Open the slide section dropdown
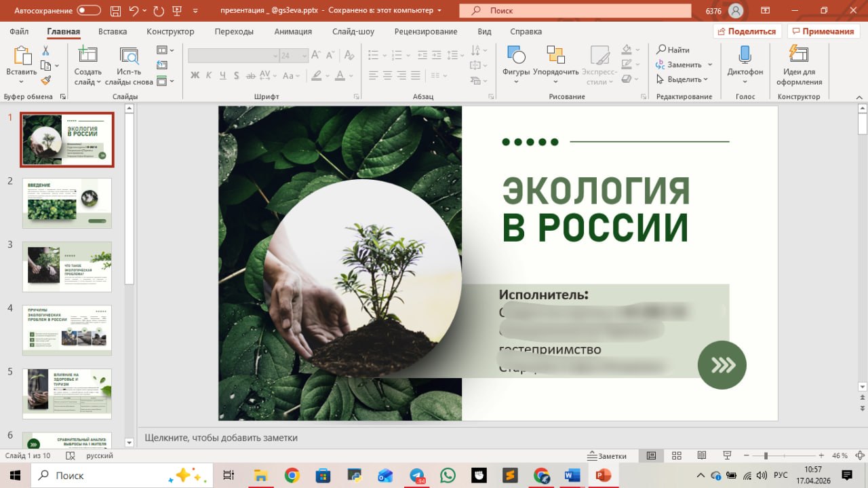 (x=165, y=81)
